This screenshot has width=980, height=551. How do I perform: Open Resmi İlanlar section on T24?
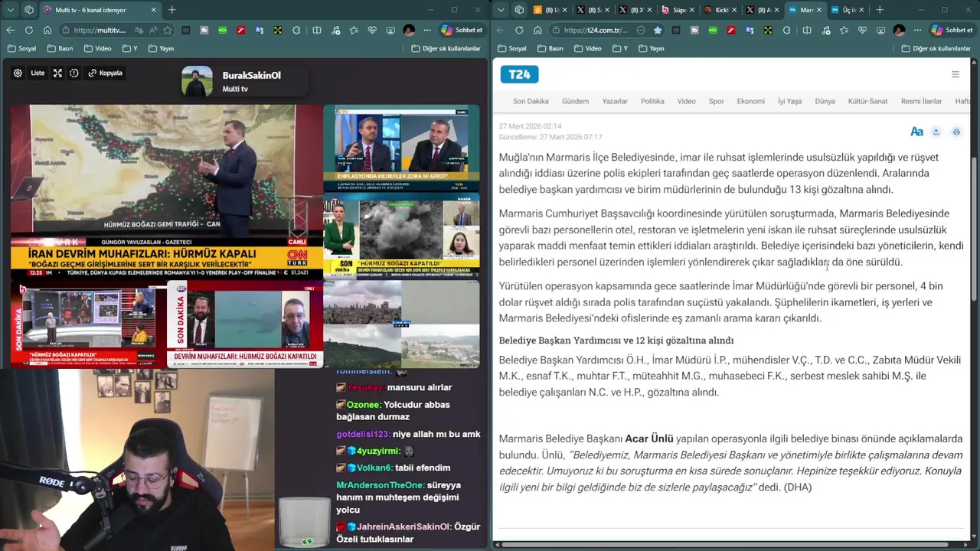coord(921,101)
